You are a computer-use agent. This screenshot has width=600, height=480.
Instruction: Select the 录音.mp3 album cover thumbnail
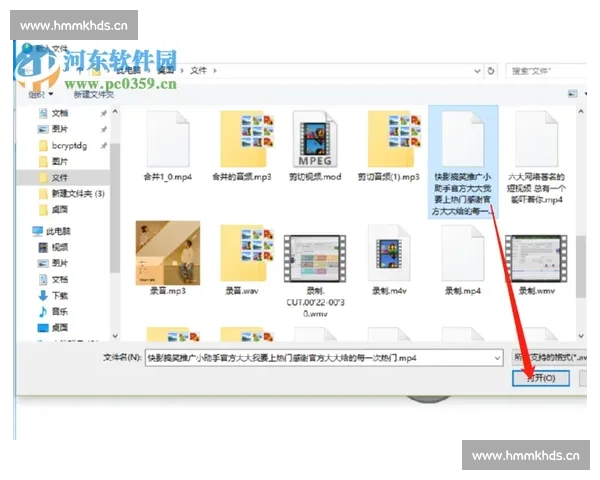point(168,253)
